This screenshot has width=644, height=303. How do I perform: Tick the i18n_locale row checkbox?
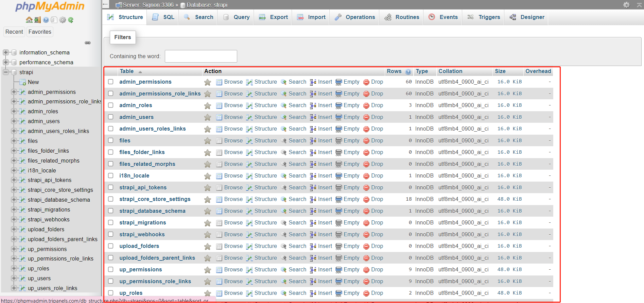(111, 175)
